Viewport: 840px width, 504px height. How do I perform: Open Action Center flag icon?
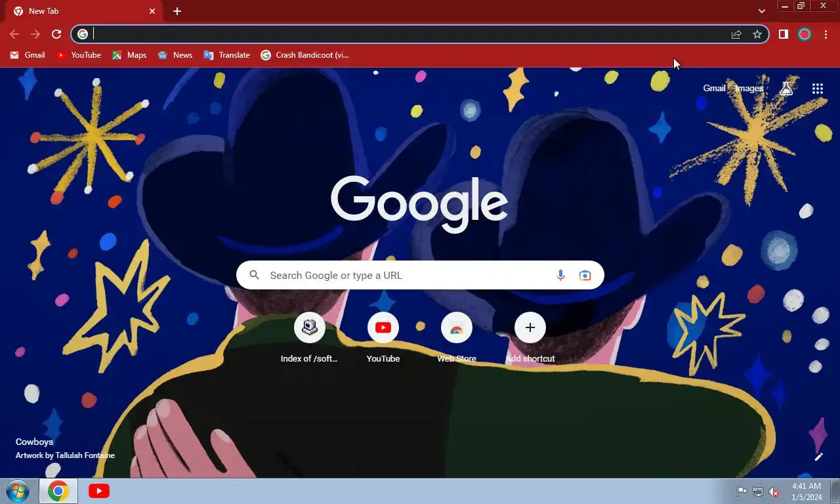tap(742, 492)
